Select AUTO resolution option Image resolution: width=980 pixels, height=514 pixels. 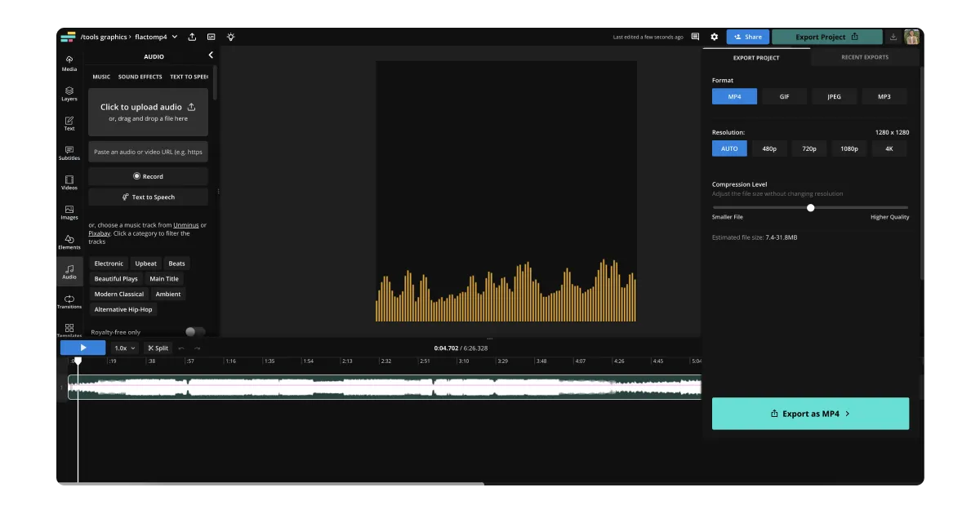729,148
